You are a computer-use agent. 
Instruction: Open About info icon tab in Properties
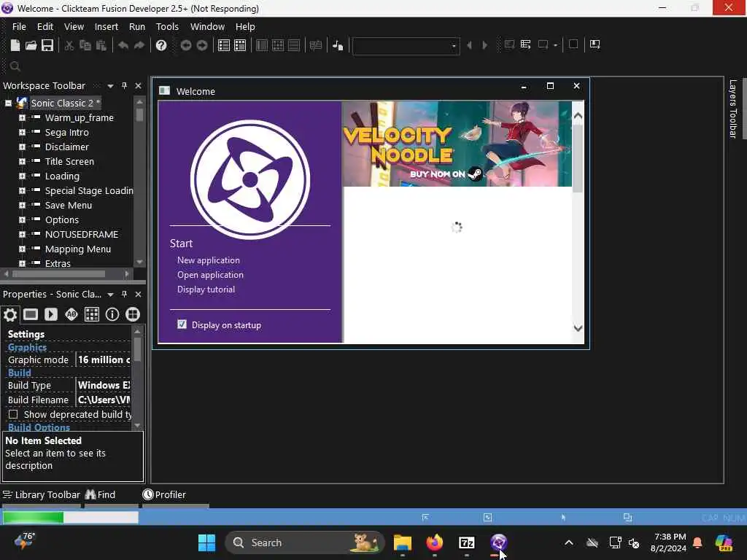(112, 314)
